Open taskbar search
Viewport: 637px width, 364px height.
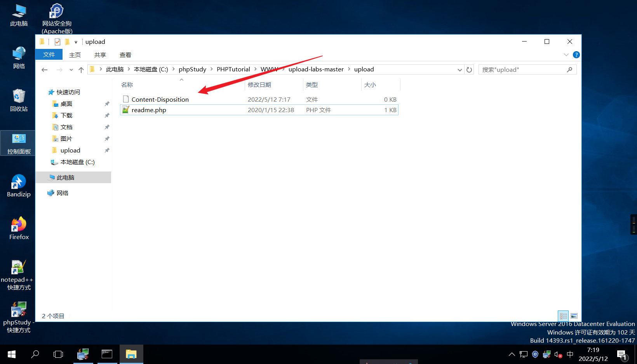coord(35,354)
